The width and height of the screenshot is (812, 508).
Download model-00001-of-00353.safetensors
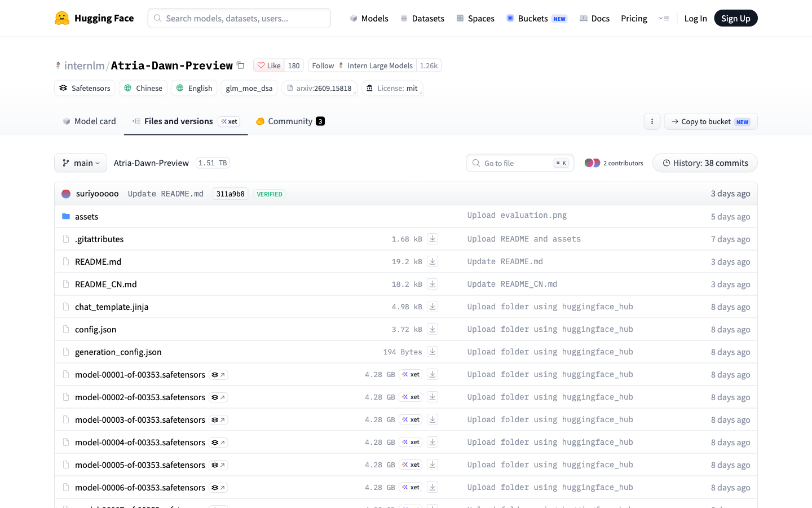pyautogui.click(x=433, y=374)
